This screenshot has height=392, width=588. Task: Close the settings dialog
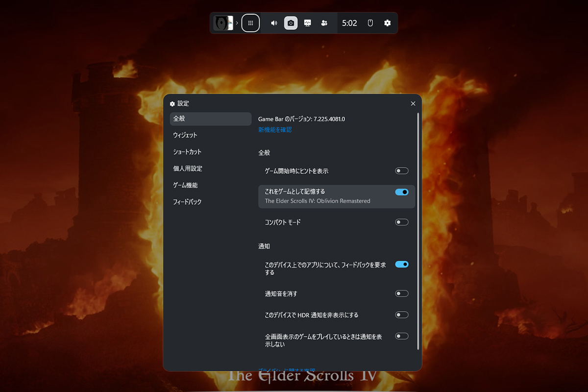pos(413,103)
